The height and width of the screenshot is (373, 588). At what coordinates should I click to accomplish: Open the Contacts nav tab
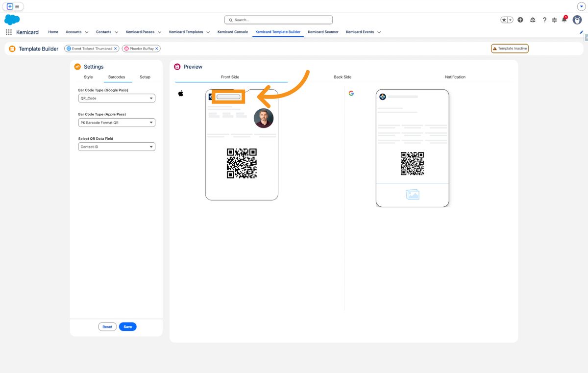[x=103, y=32]
